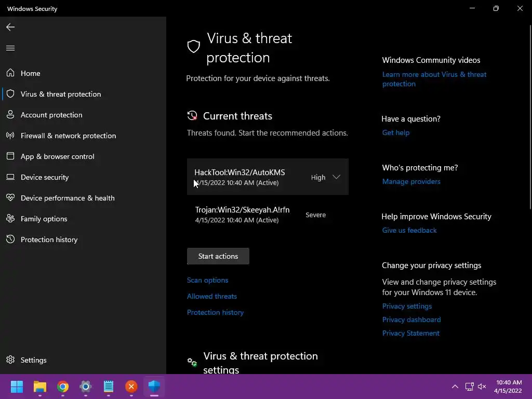532x399 pixels.
Task: Click the muted volume tray icon
Action: pyautogui.click(x=482, y=387)
